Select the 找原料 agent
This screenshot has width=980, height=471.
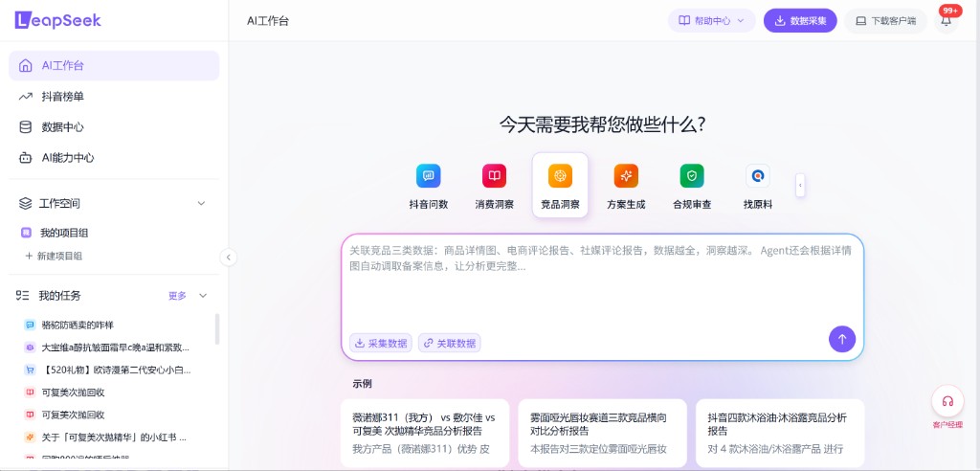click(x=758, y=186)
